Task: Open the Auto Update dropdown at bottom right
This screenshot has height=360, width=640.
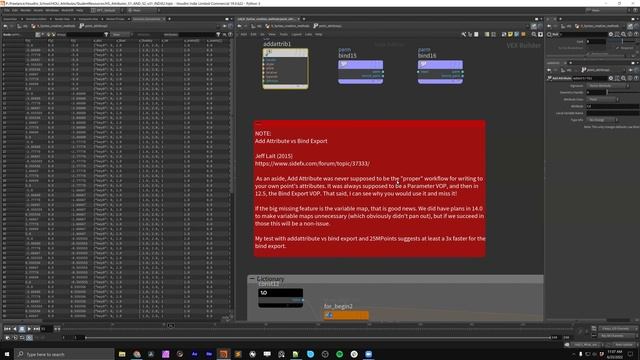Action: [x=624, y=345]
